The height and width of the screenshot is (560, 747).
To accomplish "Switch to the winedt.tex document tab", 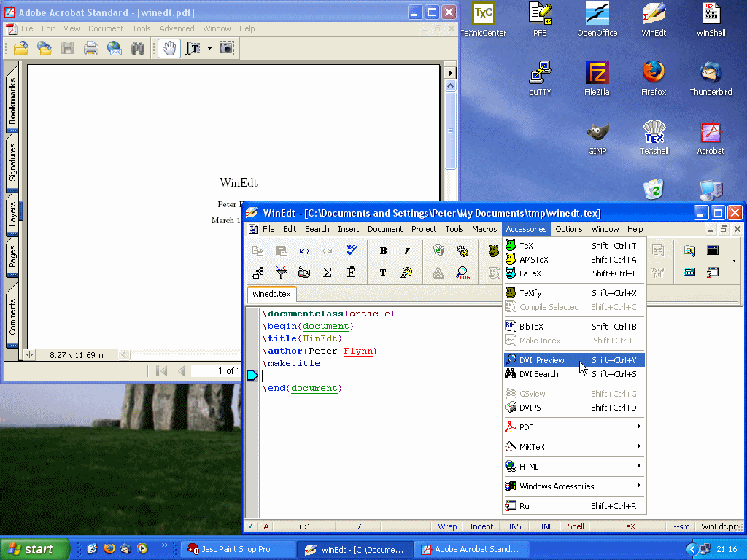I will [271, 295].
